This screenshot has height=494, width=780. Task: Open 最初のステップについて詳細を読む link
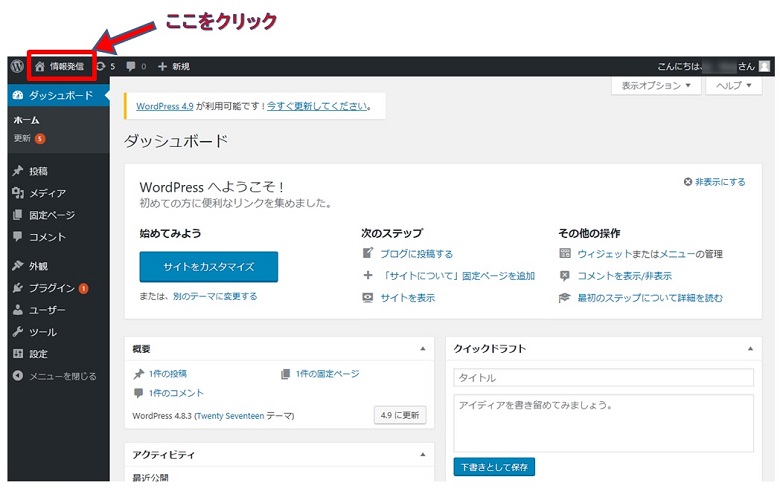pyautogui.click(x=650, y=297)
